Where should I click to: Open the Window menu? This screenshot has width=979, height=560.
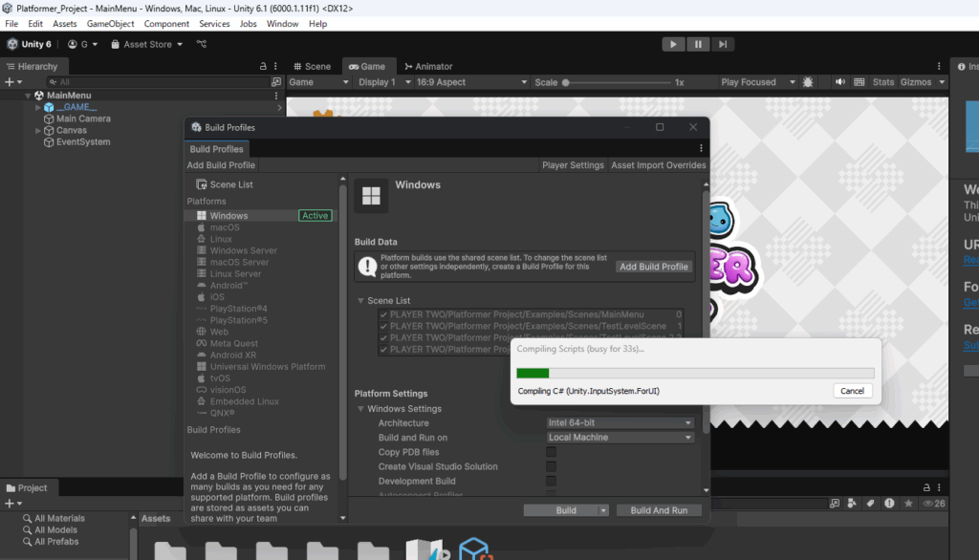click(282, 24)
